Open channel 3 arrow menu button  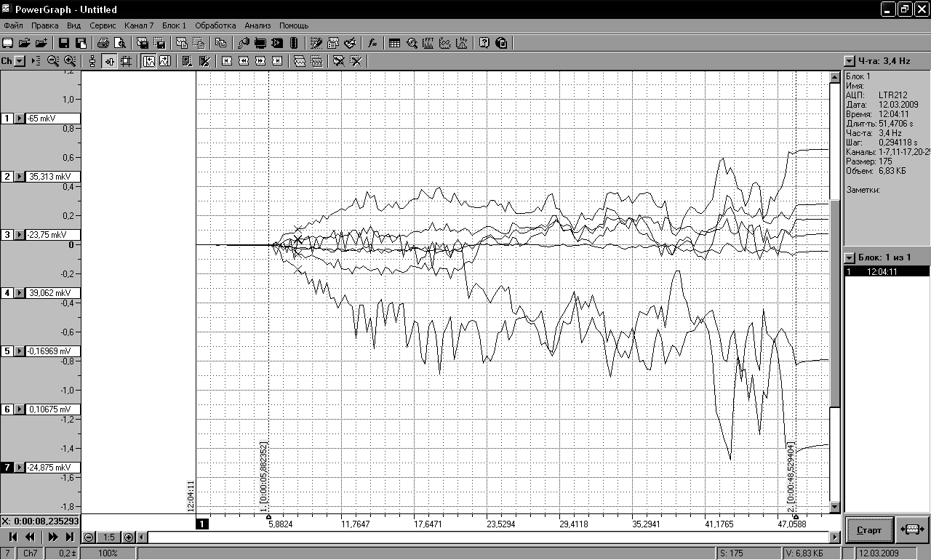click(20, 235)
